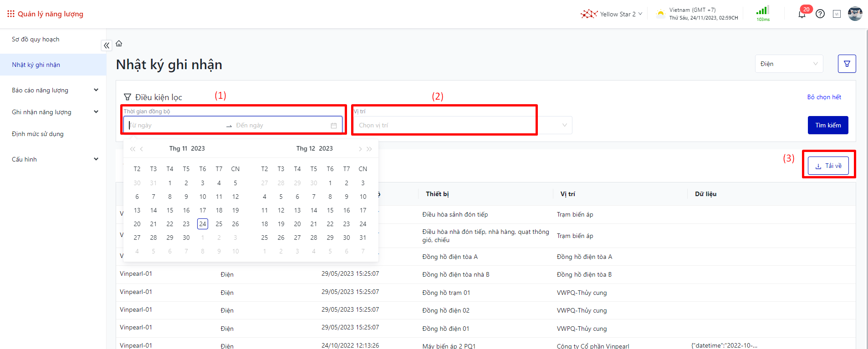Viewport: 868px width, 349px height.
Task: Open the Điện type dropdown
Action: click(x=788, y=64)
